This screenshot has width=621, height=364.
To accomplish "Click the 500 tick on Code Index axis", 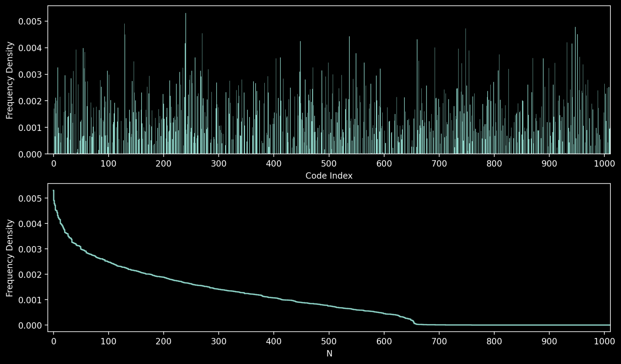I will pyautogui.click(x=329, y=164).
